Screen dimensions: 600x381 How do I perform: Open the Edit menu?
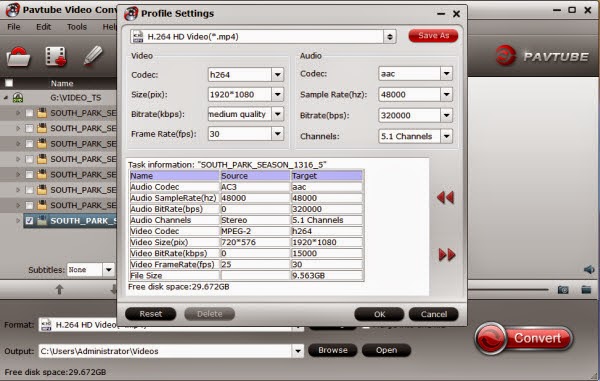tap(44, 27)
